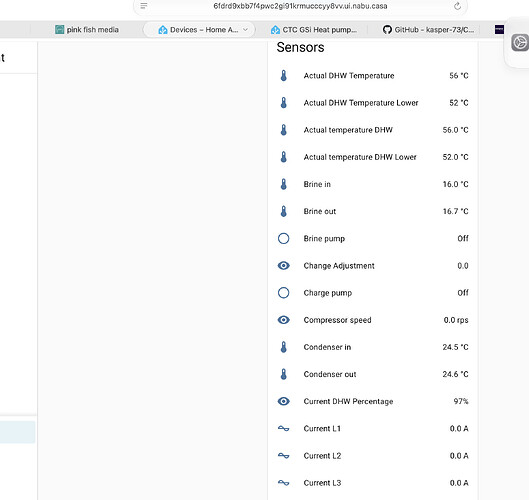Image resolution: width=529 pixels, height=500 pixels.
Task: Click the Current L1 current icon
Action: click(x=283, y=428)
